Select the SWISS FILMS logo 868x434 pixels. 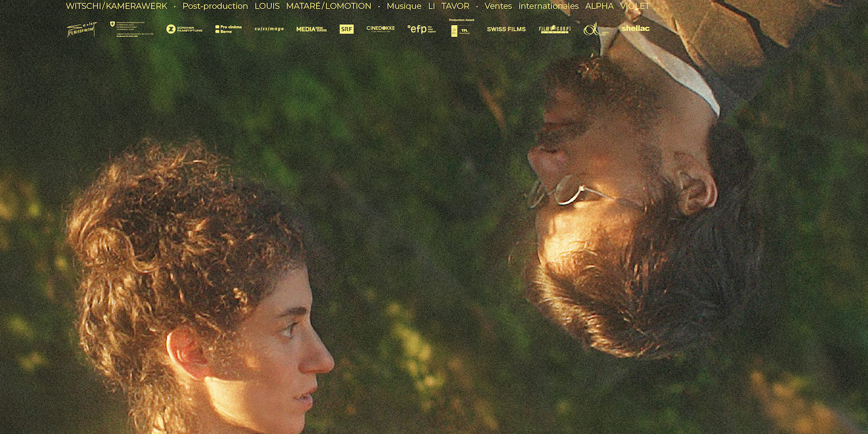coord(506,29)
